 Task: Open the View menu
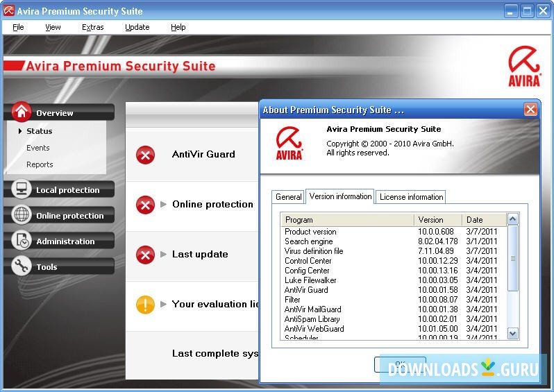click(53, 27)
